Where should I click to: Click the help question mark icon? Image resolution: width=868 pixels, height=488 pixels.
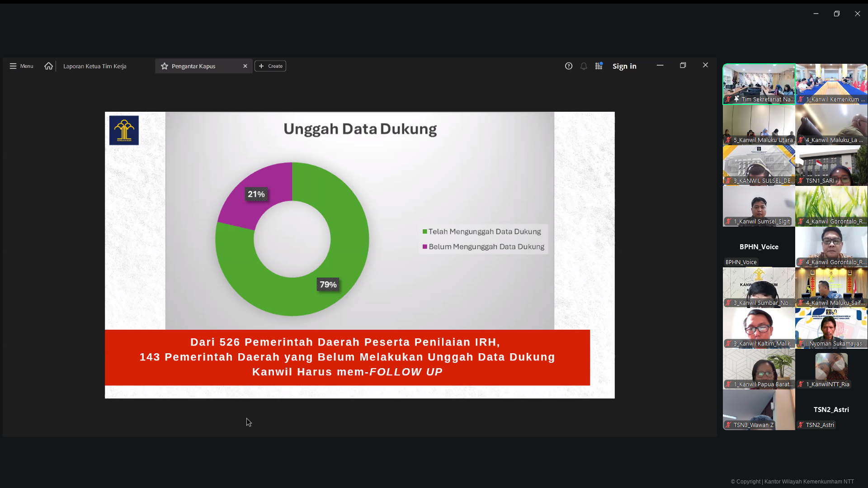pyautogui.click(x=569, y=66)
